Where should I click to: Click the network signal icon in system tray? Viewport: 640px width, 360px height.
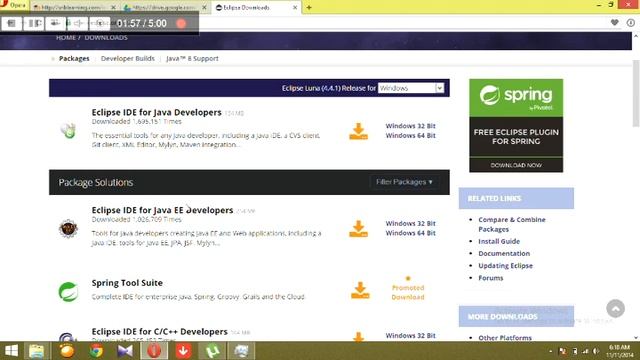[586, 351]
